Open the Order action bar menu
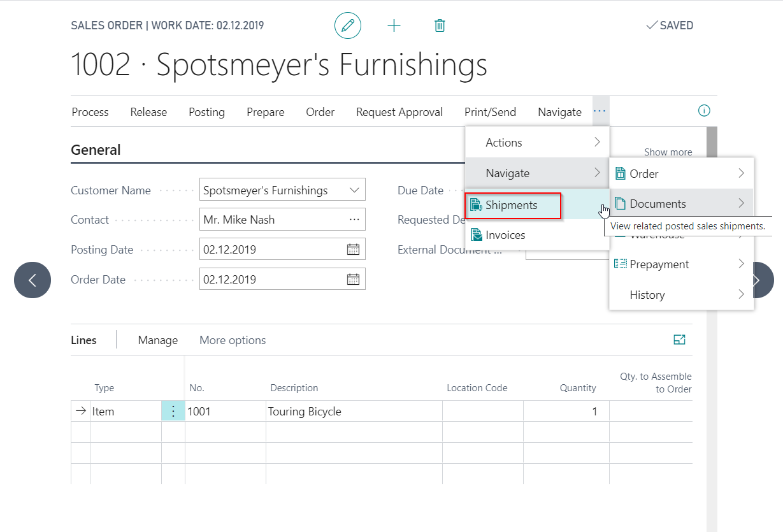The width and height of the screenshot is (783, 532). pos(320,112)
